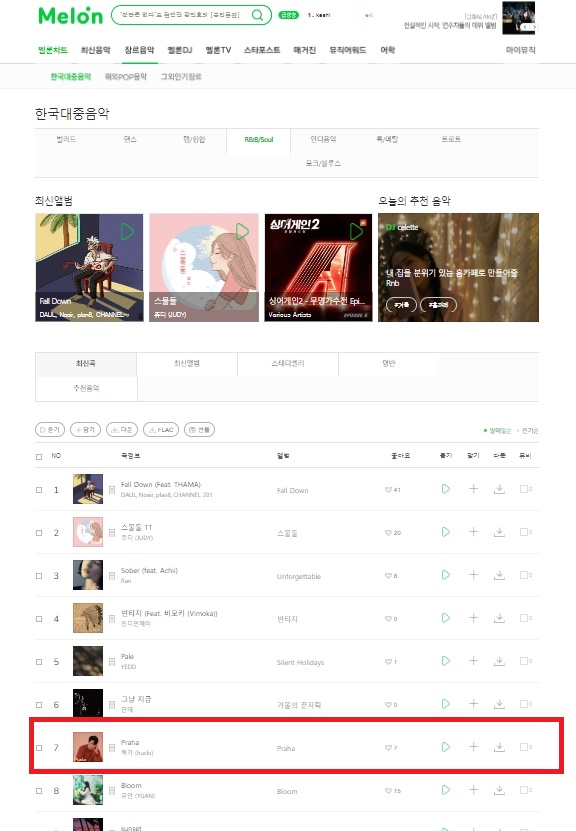Play the 싱어게인2 album from cover overlay
576x831 pixels.
pos(357,232)
